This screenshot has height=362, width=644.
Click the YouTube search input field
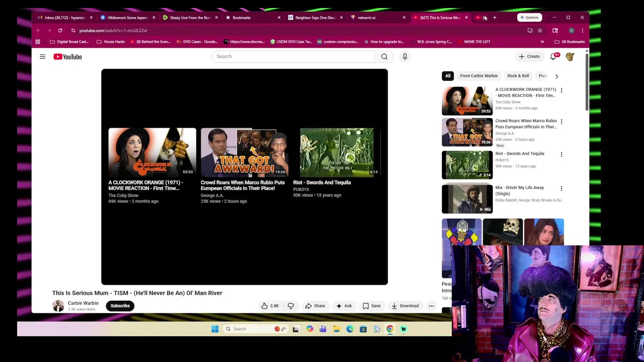click(x=293, y=56)
